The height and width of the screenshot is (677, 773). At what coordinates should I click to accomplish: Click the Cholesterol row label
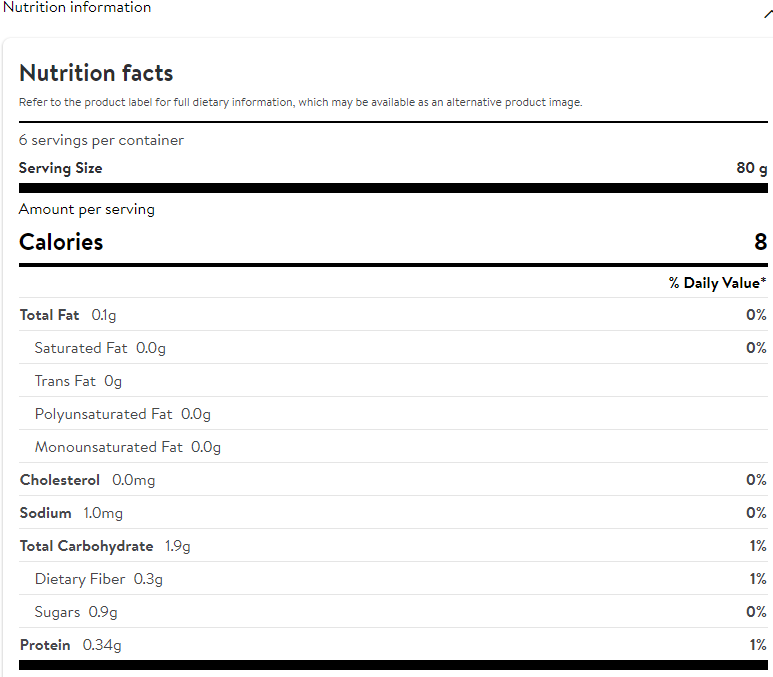click(60, 480)
